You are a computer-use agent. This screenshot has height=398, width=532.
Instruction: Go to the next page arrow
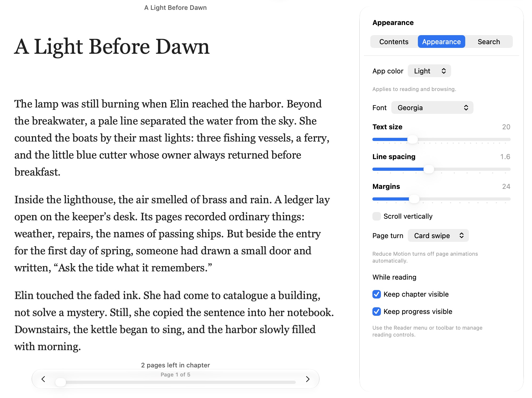point(308,379)
